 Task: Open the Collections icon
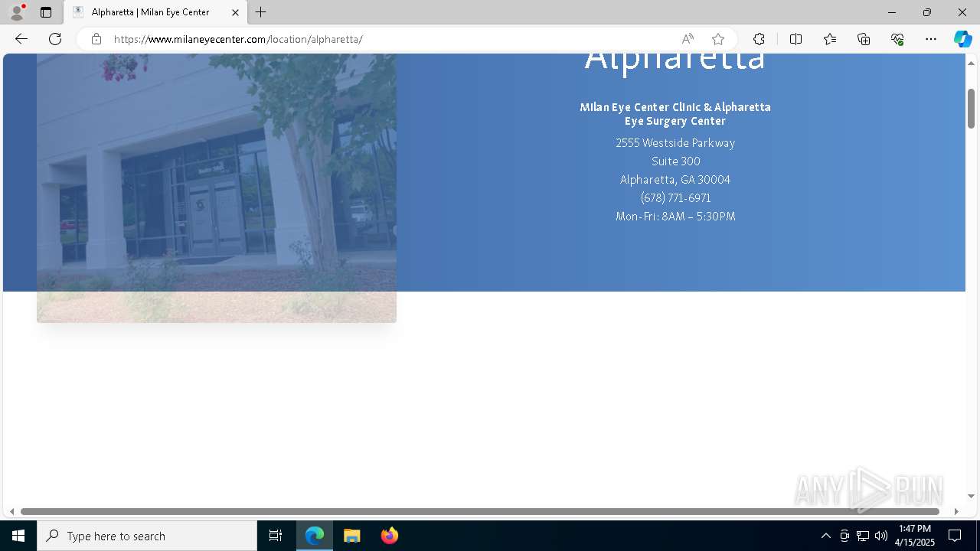864,39
